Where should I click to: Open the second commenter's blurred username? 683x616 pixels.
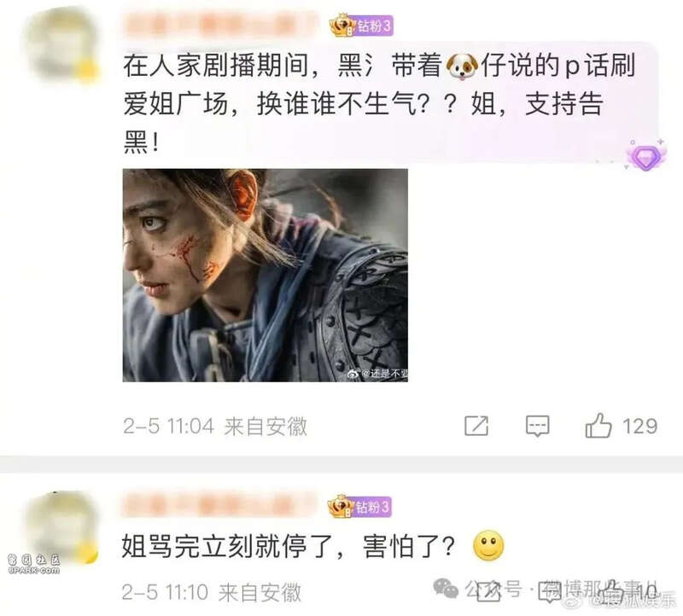[x=219, y=506]
